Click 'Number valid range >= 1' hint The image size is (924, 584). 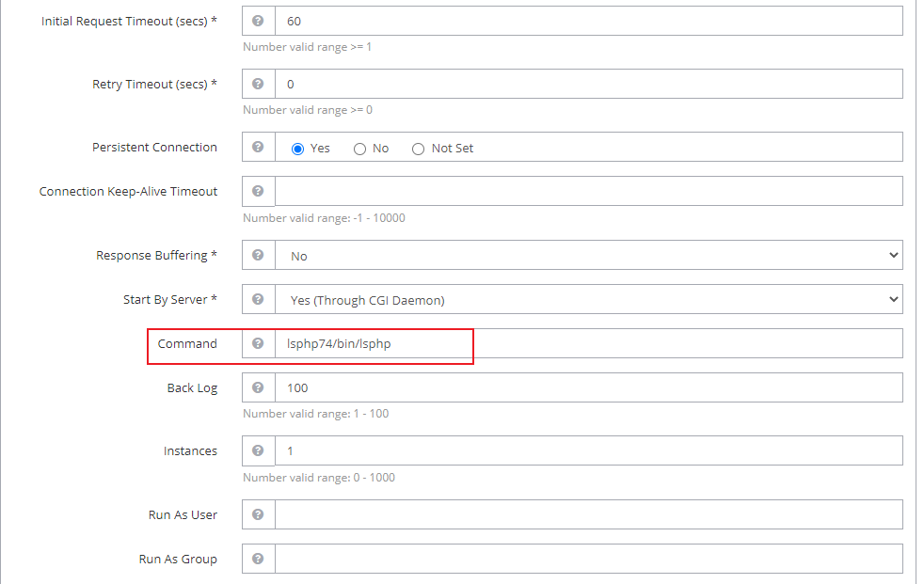[x=307, y=47]
